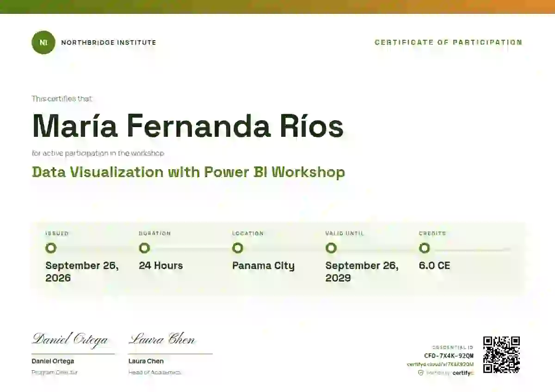The width and height of the screenshot is (555, 392).
Task: Click the credential QR code
Action: 501,355
